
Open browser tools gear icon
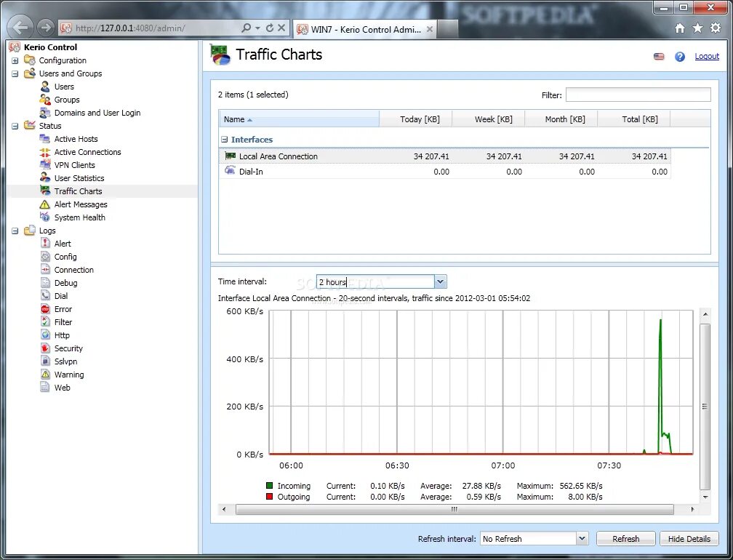[x=716, y=28]
